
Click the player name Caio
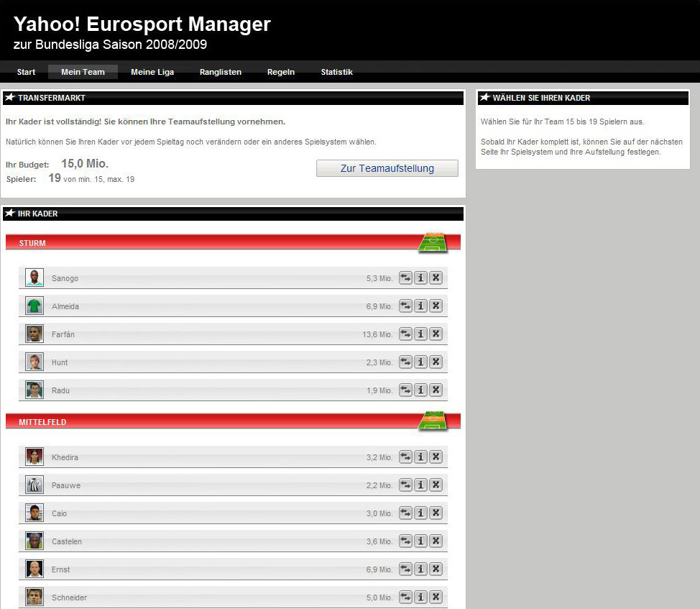tap(59, 513)
